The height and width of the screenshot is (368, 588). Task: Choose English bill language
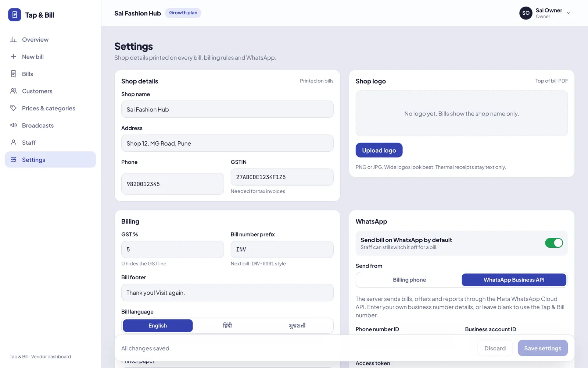click(x=158, y=326)
